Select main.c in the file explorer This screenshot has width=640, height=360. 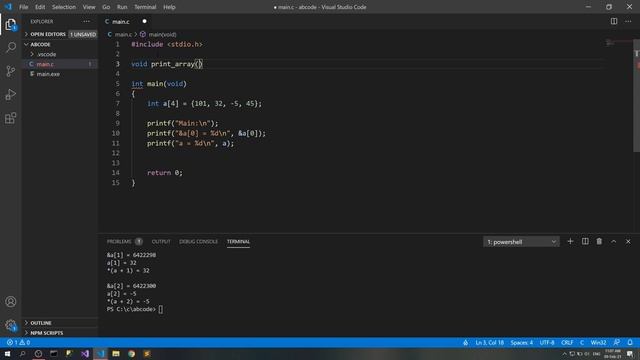click(60, 64)
